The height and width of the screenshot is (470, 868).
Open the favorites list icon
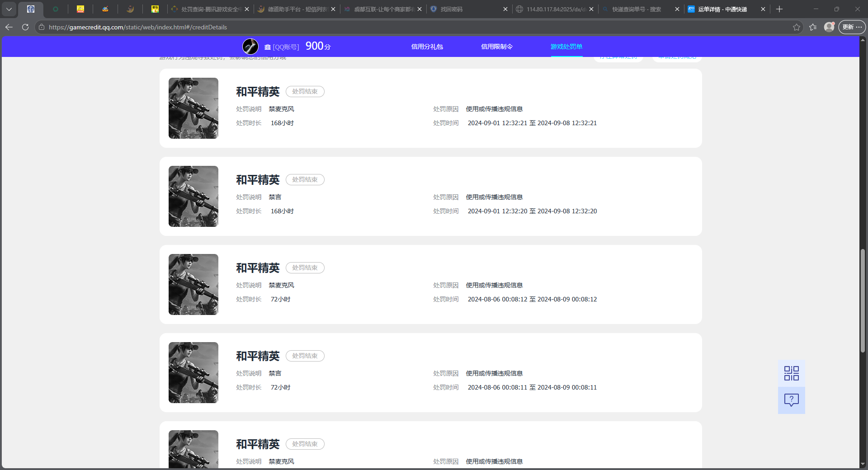click(813, 27)
